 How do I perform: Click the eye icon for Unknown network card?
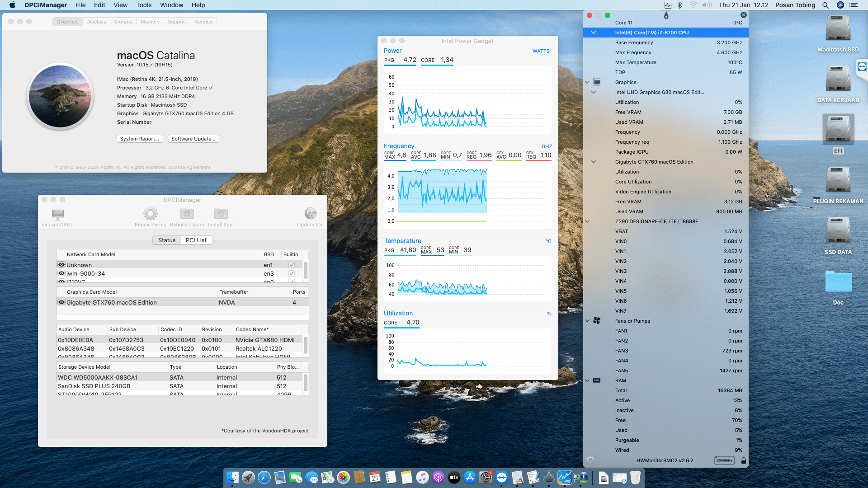61,265
